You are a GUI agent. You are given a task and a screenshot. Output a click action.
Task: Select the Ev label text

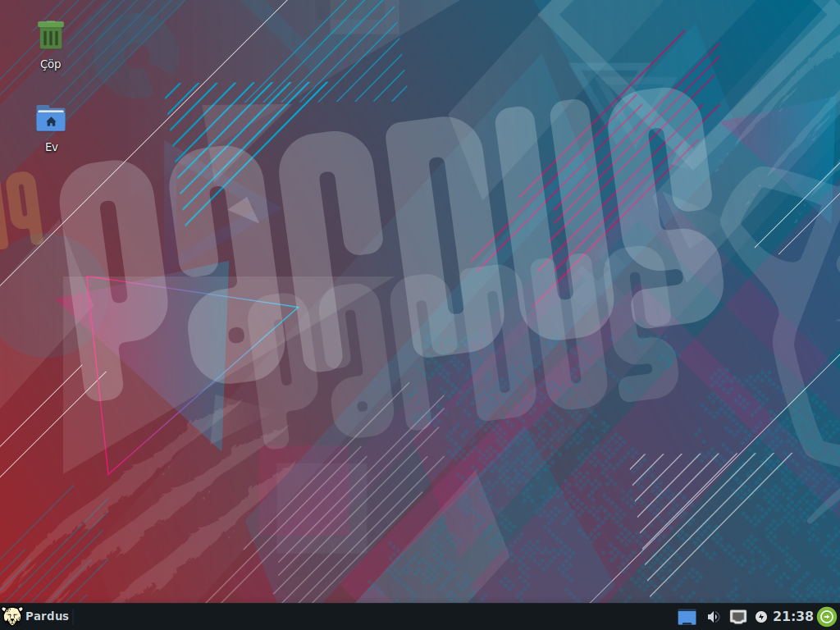[x=52, y=147]
